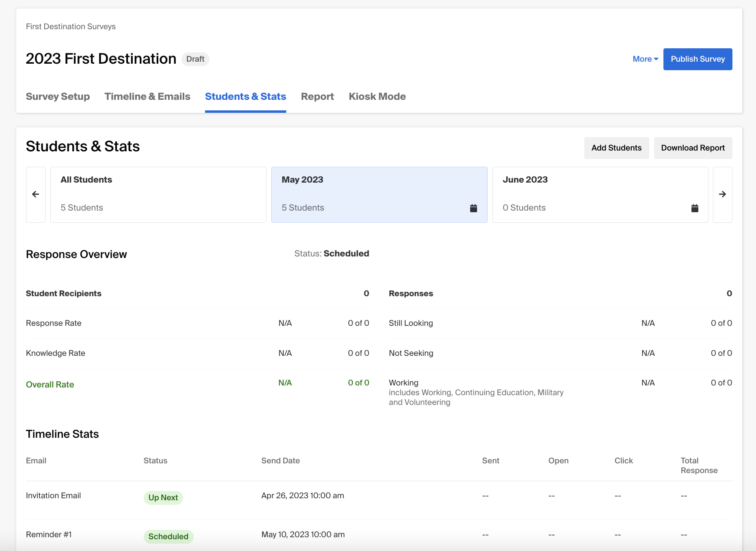
Task: Click the Send Date column header
Action: [x=281, y=461]
